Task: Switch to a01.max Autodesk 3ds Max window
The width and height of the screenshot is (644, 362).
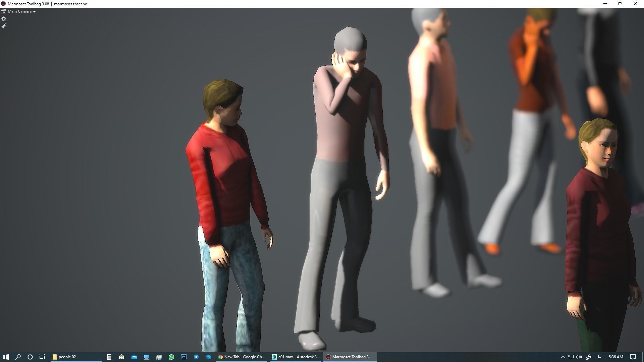Action: [296, 357]
